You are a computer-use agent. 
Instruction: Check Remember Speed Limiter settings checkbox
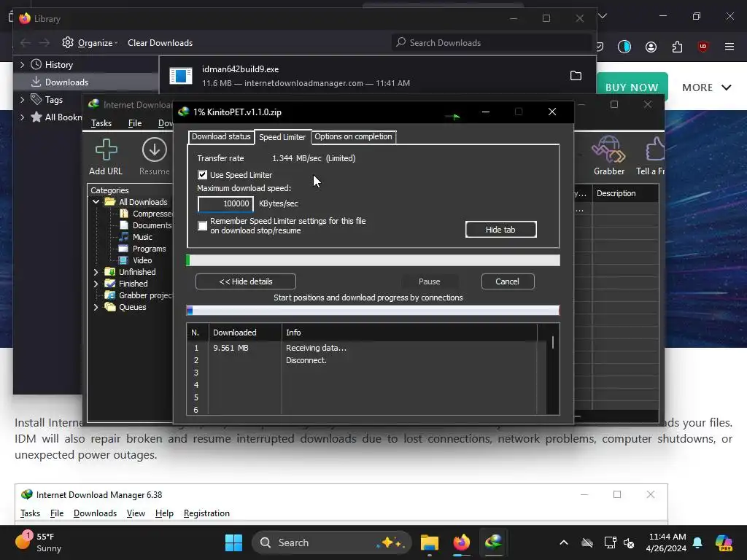(x=203, y=226)
